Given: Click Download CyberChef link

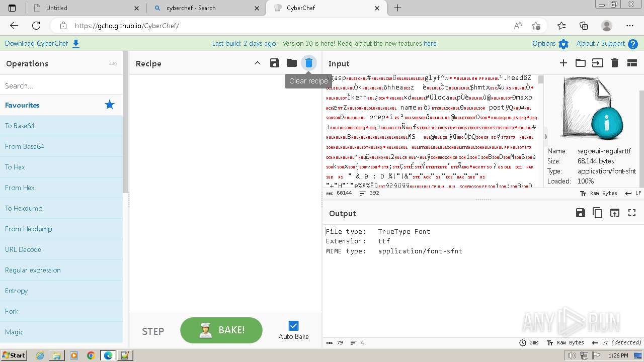Looking at the screenshot, I should (x=42, y=44).
